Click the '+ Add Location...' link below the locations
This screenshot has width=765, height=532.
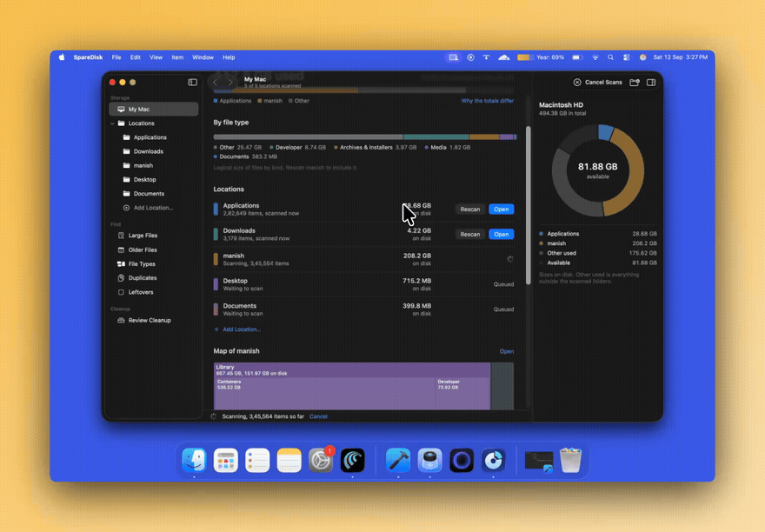point(237,329)
